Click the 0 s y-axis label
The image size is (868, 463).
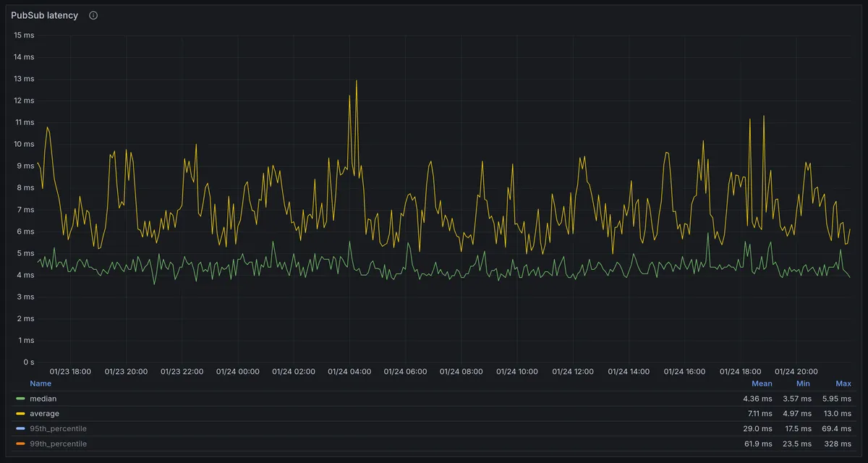tap(28, 362)
